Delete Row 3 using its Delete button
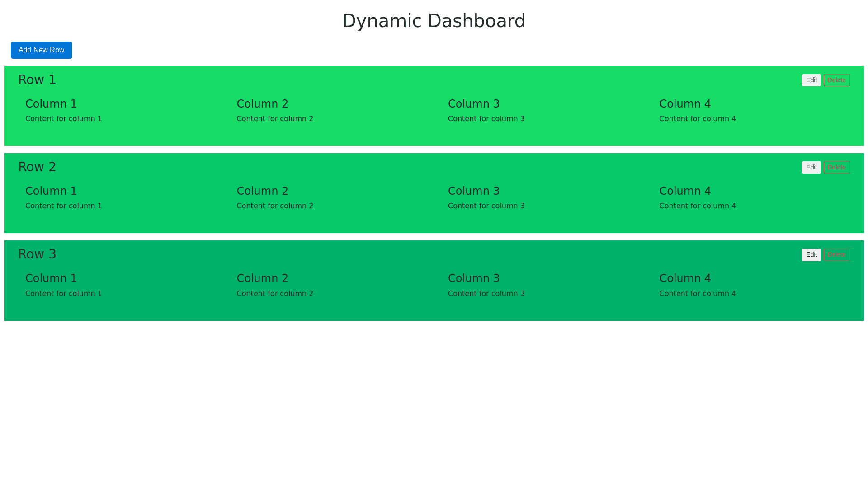The image size is (868, 488). click(x=836, y=254)
